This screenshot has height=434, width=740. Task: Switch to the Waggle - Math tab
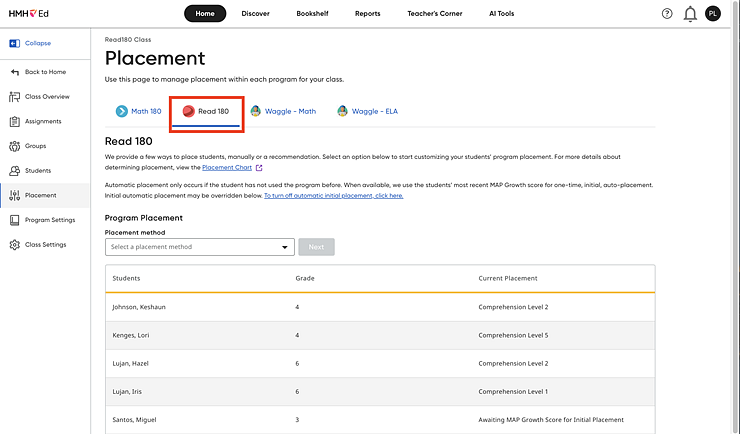coord(283,111)
